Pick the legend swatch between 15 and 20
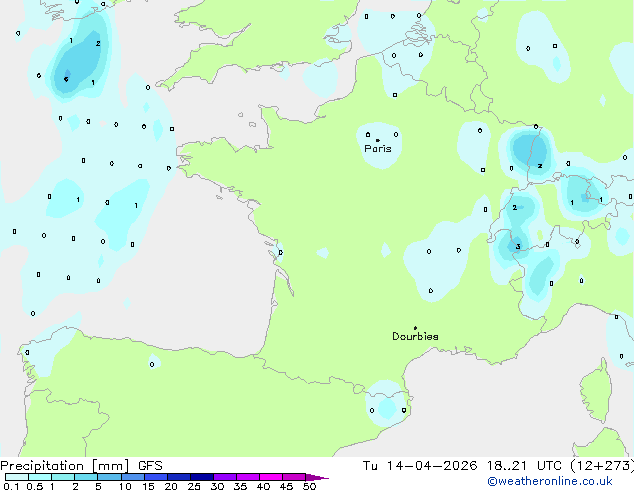The height and width of the screenshot is (490, 634). [x=156, y=477]
